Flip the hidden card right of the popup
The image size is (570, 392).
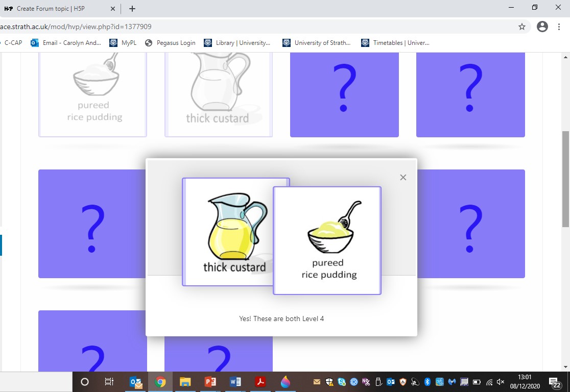click(471, 224)
